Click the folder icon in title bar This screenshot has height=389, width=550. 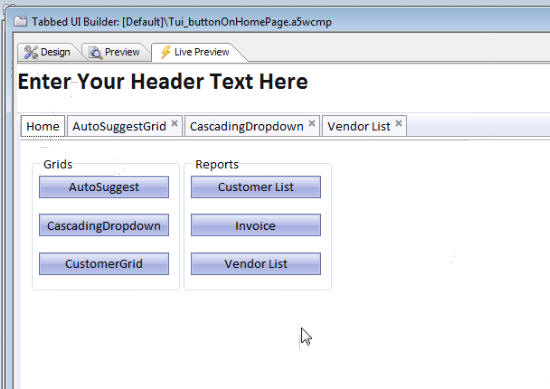20,22
